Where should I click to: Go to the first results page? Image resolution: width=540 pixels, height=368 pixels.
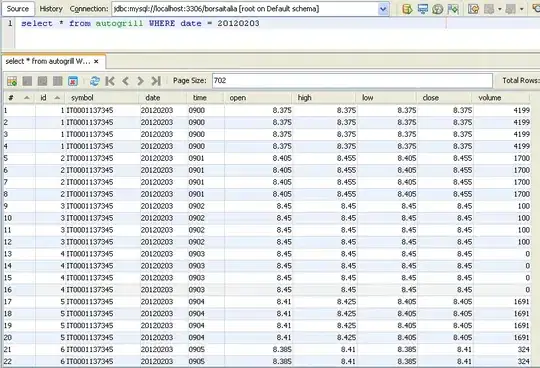pyautogui.click(x=110, y=81)
